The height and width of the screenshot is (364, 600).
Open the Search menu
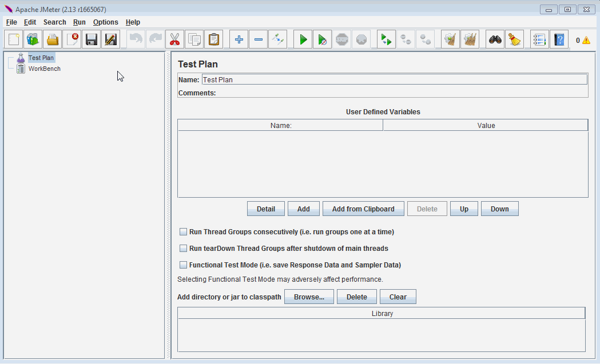pyautogui.click(x=55, y=22)
